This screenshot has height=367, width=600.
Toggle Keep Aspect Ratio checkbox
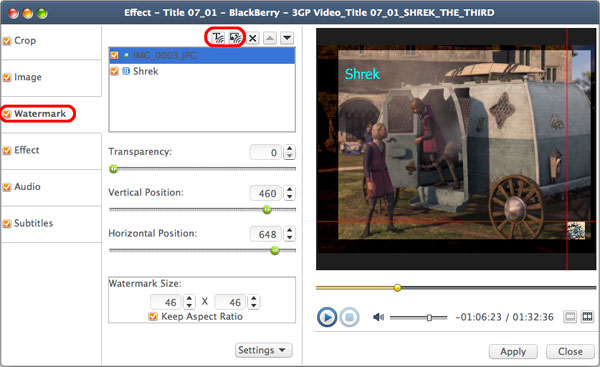click(153, 316)
